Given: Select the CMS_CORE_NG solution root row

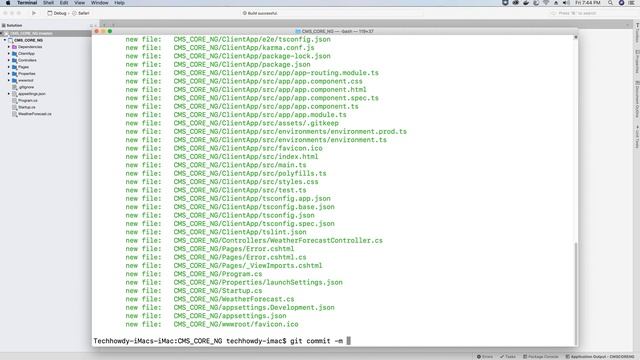Looking at the screenshot, I should (46, 33).
